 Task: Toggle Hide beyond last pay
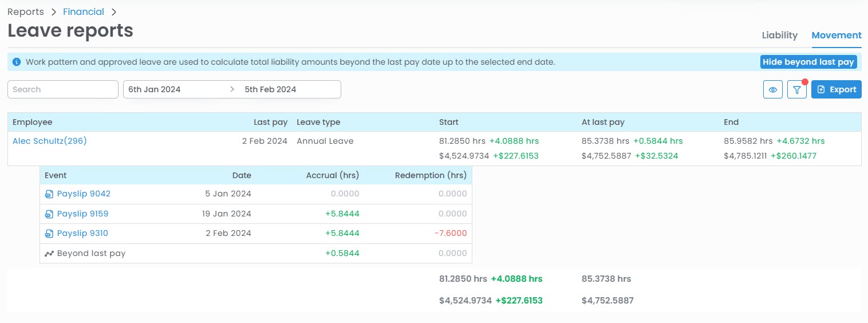[x=808, y=62]
